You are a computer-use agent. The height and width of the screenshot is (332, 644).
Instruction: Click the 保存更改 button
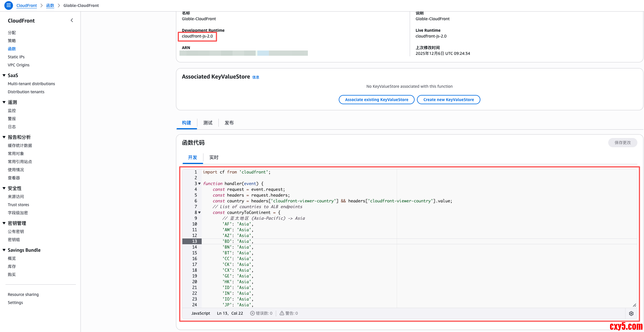[622, 143]
